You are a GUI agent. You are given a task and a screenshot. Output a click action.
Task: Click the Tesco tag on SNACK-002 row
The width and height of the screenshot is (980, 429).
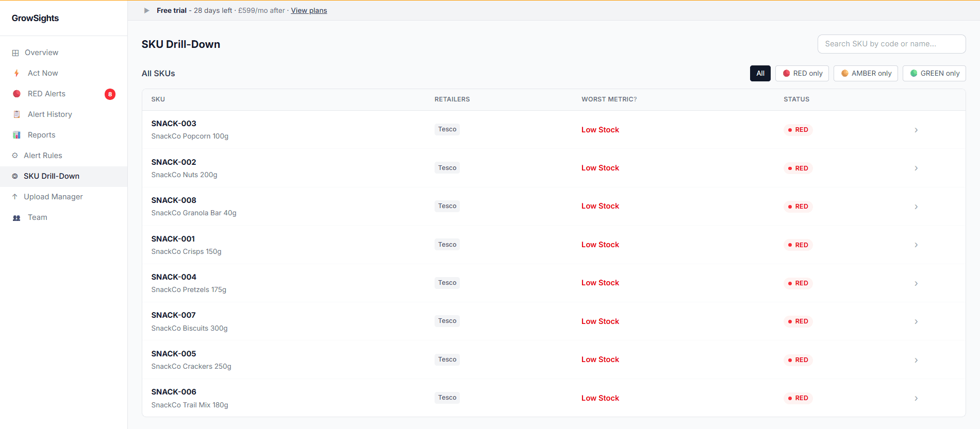pyautogui.click(x=447, y=168)
